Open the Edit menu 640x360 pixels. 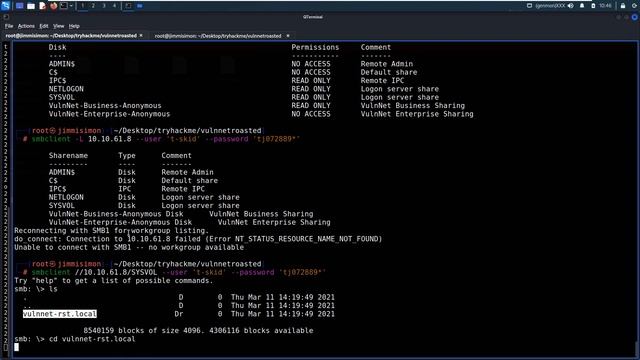[x=44, y=26]
